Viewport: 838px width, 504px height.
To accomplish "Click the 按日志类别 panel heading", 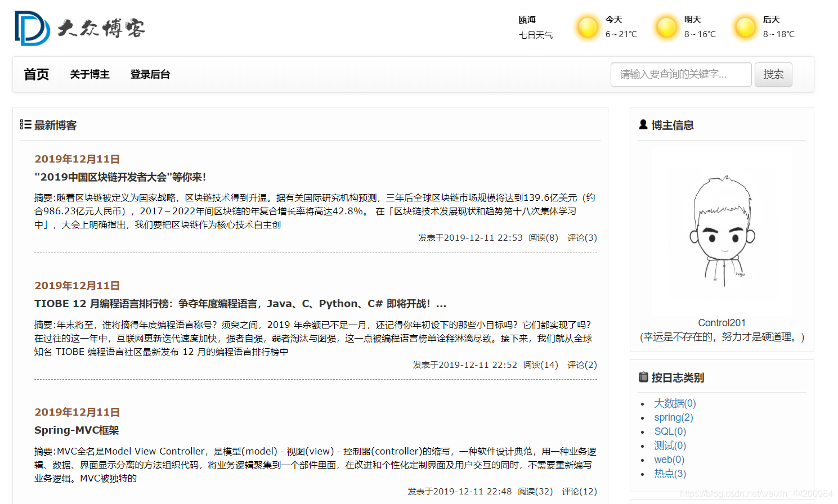I will click(678, 377).
